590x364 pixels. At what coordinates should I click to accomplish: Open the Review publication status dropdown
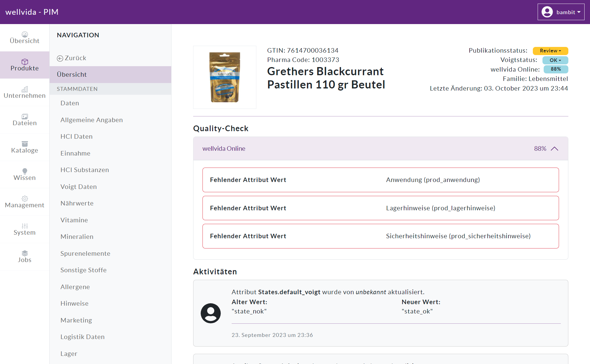tap(550, 51)
